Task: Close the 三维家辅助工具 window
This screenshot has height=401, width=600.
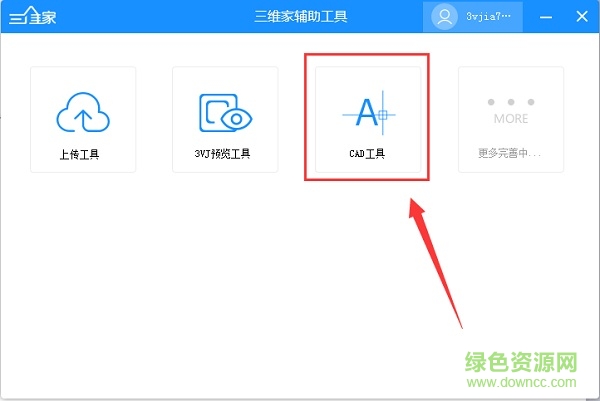Action: click(x=582, y=16)
